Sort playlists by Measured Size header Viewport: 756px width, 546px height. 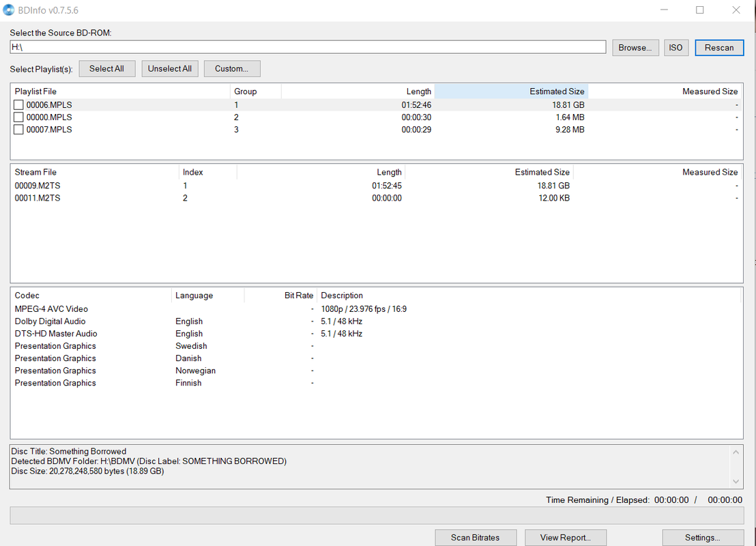665,91
